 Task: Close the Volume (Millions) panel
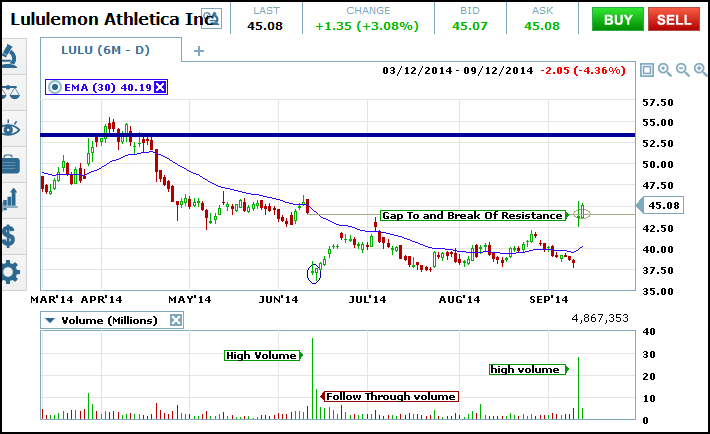point(176,320)
